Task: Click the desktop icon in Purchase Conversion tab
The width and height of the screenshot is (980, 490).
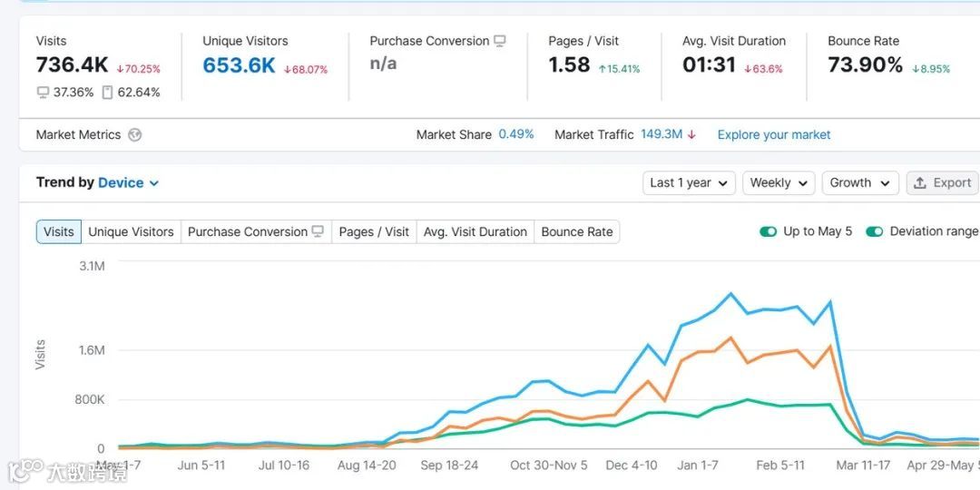Action: click(318, 232)
